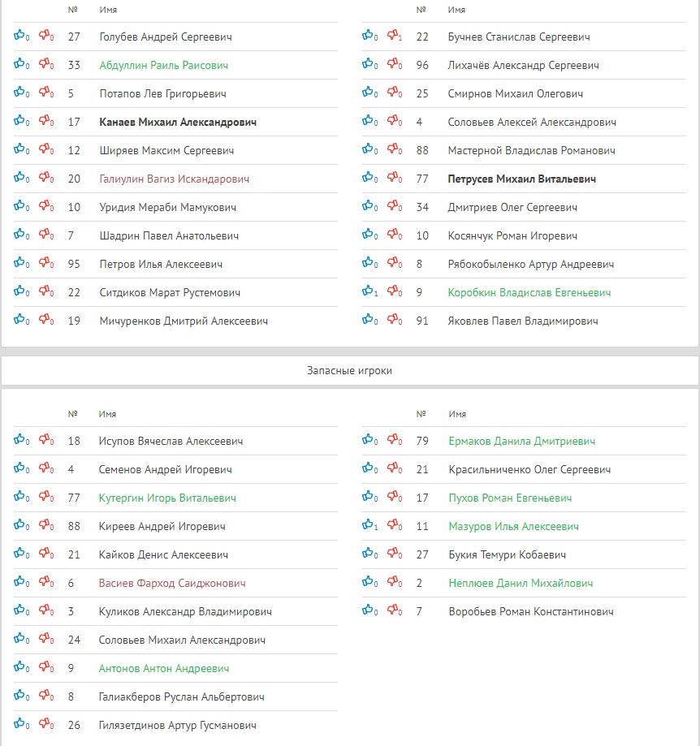The image size is (700, 746).
Task: Thumbs down for Воробьев Роман Константинович
Action: (x=393, y=610)
